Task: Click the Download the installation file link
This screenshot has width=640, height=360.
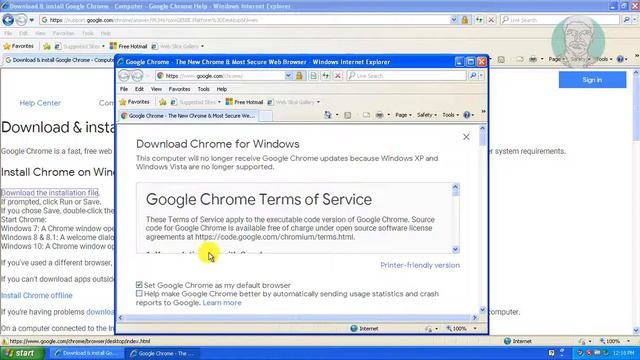Action: [50, 193]
